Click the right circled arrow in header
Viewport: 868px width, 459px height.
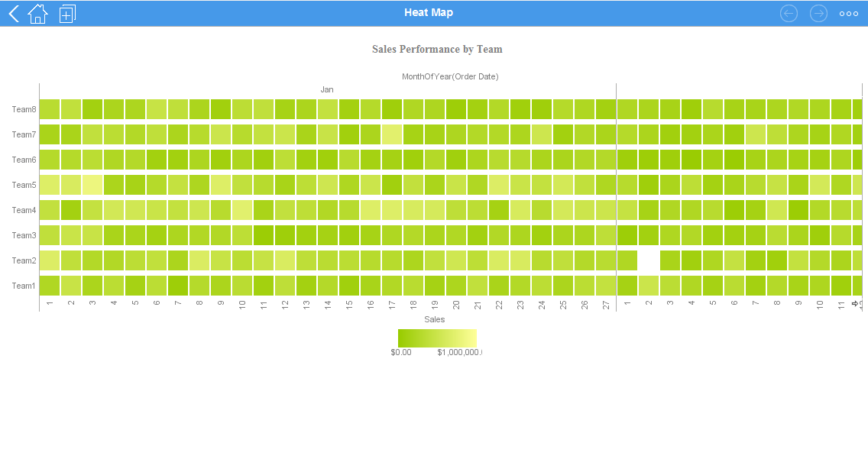818,13
